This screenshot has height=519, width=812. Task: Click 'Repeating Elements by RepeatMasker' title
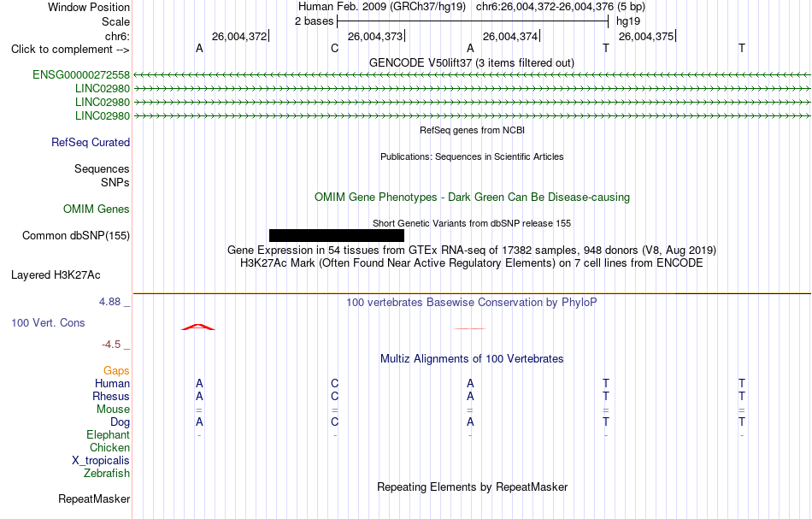472,487
